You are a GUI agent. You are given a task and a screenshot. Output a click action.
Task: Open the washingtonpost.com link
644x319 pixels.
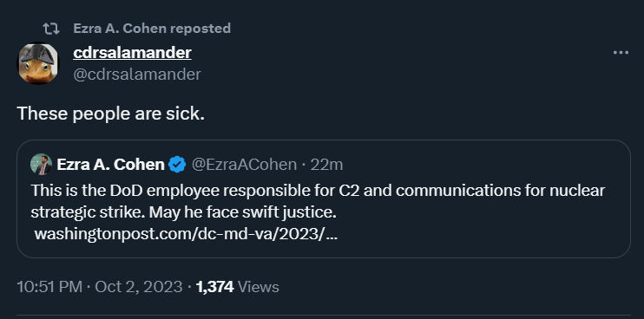186,234
